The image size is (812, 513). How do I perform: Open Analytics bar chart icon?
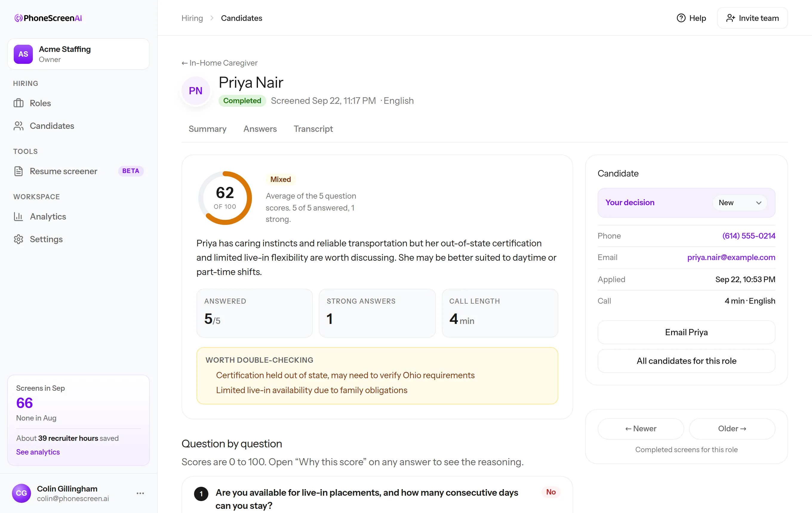click(x=19, y=216)
